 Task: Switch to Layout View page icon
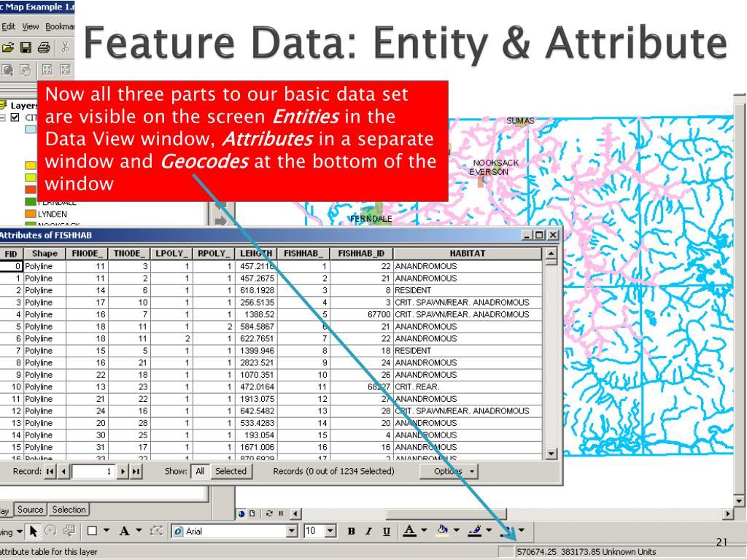pyautogui.click(x=252, y=513)
